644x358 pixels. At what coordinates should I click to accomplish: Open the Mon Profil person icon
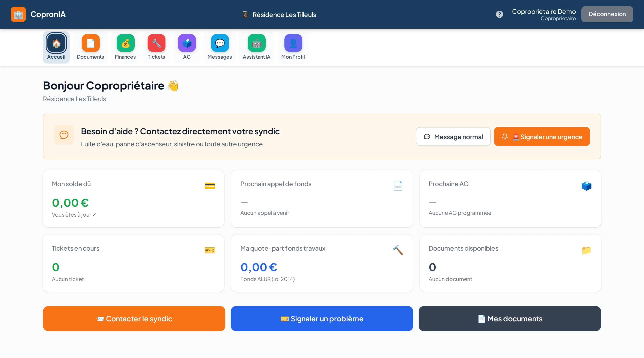coord(293,43)
